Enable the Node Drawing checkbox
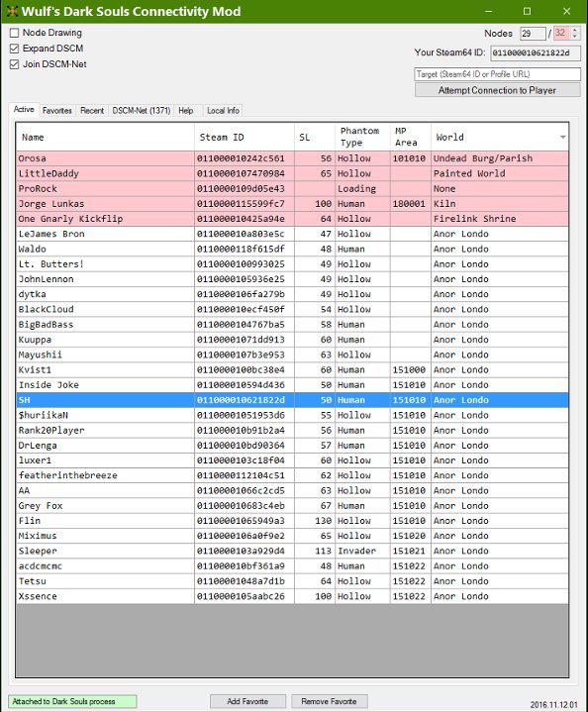The image size is (588, 712). point(15,33)
